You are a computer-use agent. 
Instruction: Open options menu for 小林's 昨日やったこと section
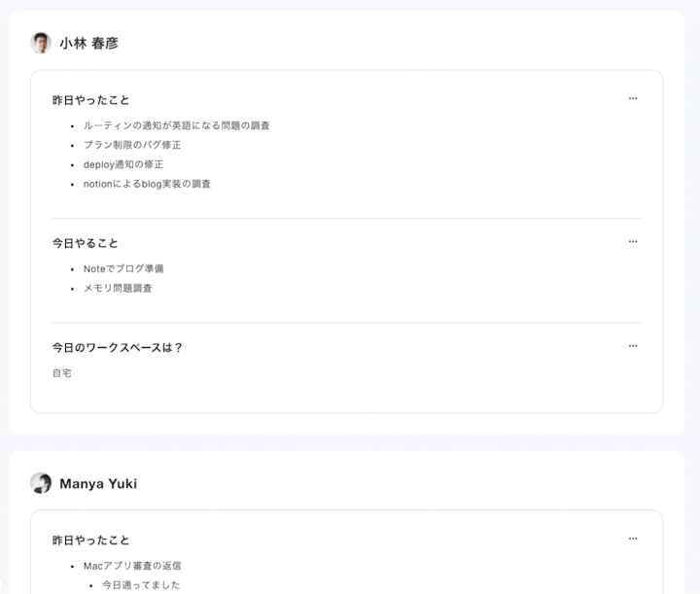[x=633, y=98]
